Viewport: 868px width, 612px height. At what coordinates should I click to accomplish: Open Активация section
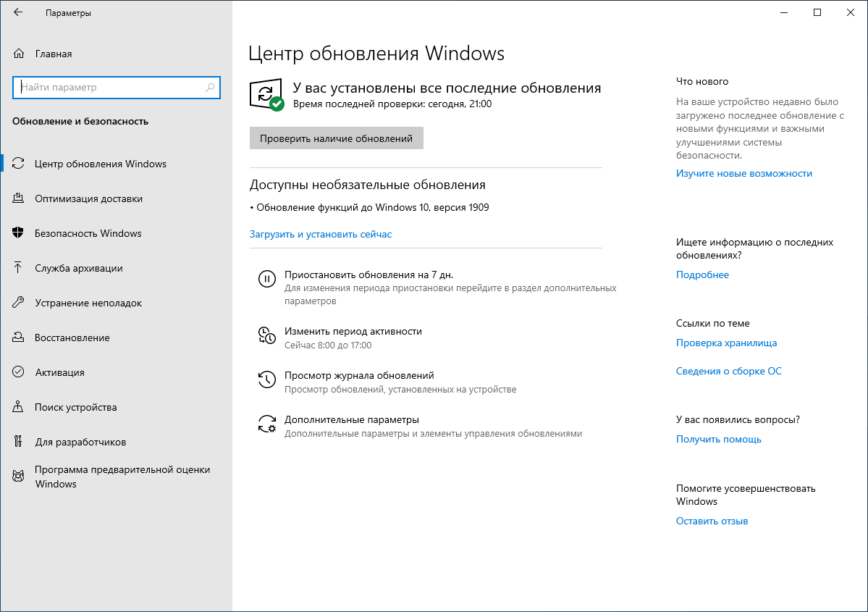[x=64, y=372]
